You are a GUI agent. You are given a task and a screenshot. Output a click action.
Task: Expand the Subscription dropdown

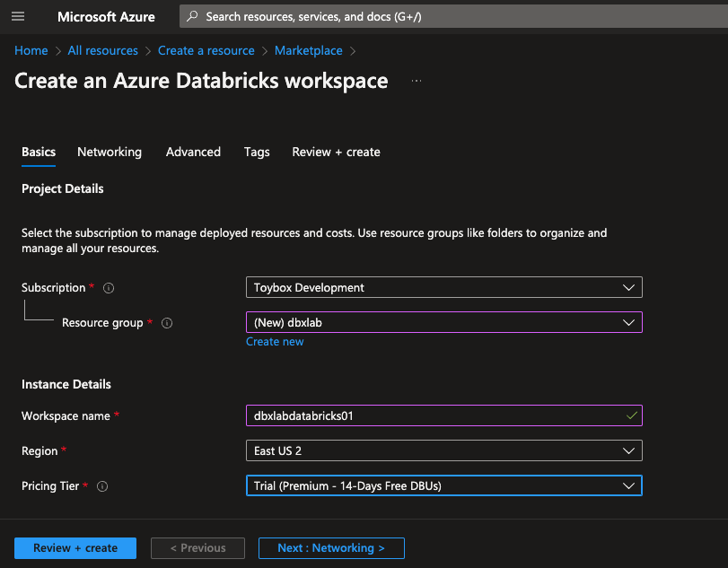click(443, 288)
